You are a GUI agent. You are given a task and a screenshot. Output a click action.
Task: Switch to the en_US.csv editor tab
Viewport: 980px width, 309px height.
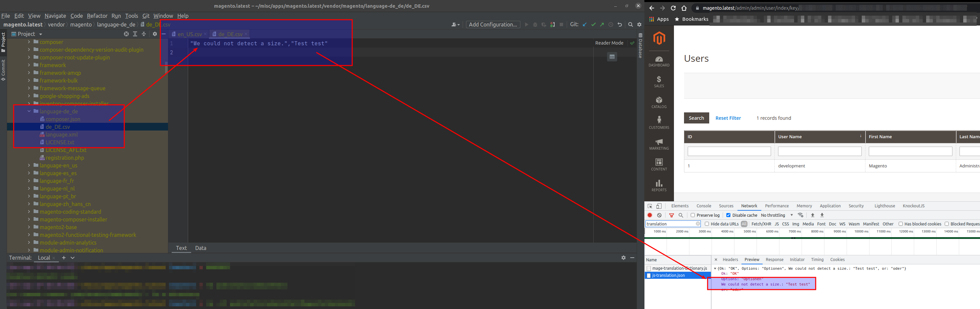coord(189,34)
